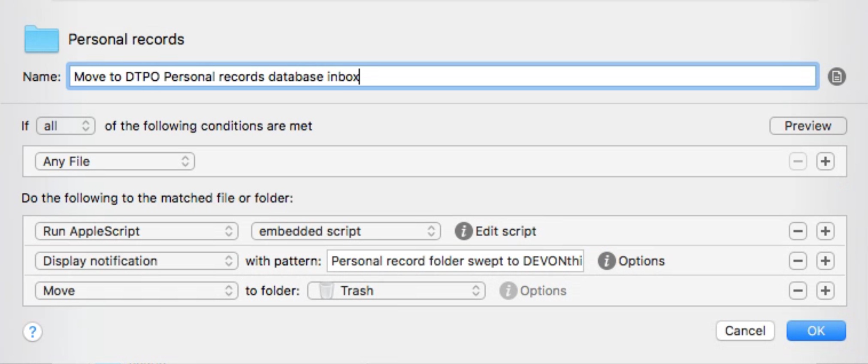
Task: Add action below the Run AppleScript row
Action: tap(825, 231)
